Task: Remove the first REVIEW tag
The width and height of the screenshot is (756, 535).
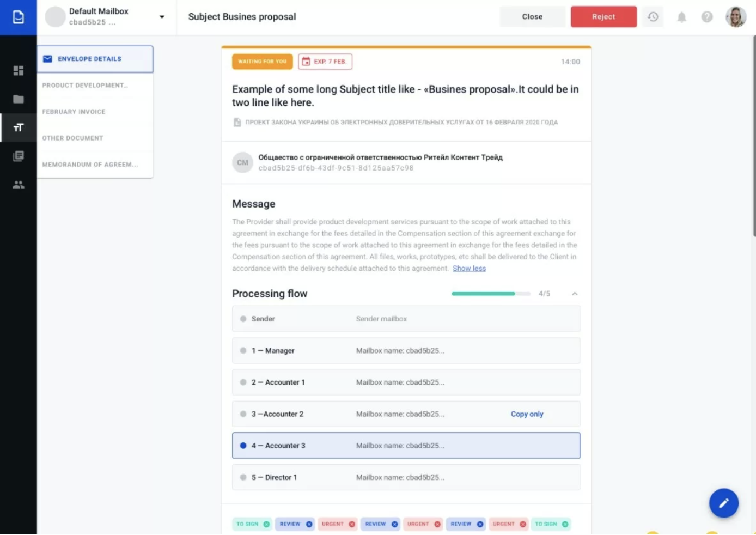Action: 309,524
